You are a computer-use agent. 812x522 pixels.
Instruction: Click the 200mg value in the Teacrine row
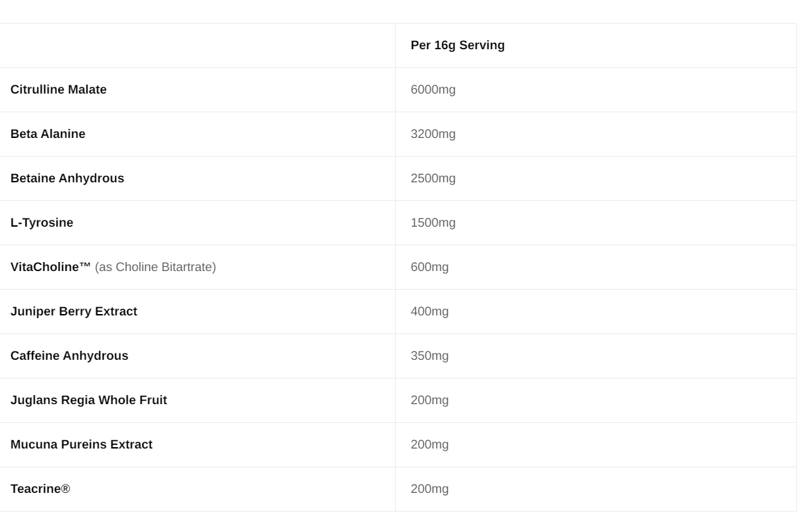(x=429, y=489)
